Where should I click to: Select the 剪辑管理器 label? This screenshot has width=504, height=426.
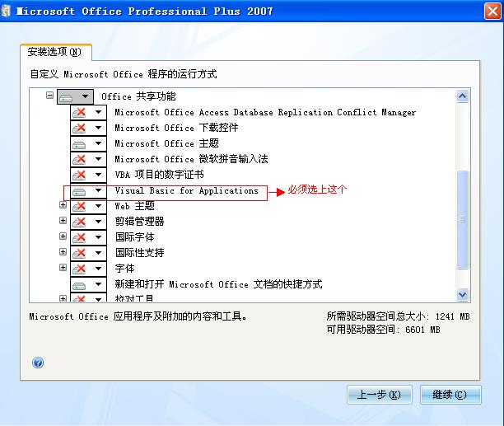[139, 222]
